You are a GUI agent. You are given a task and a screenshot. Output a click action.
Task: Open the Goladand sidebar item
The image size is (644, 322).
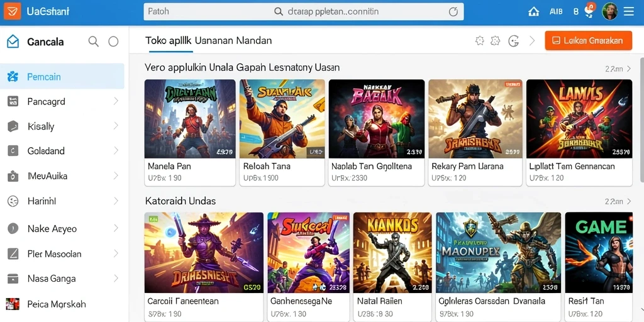tap(62, 151)
